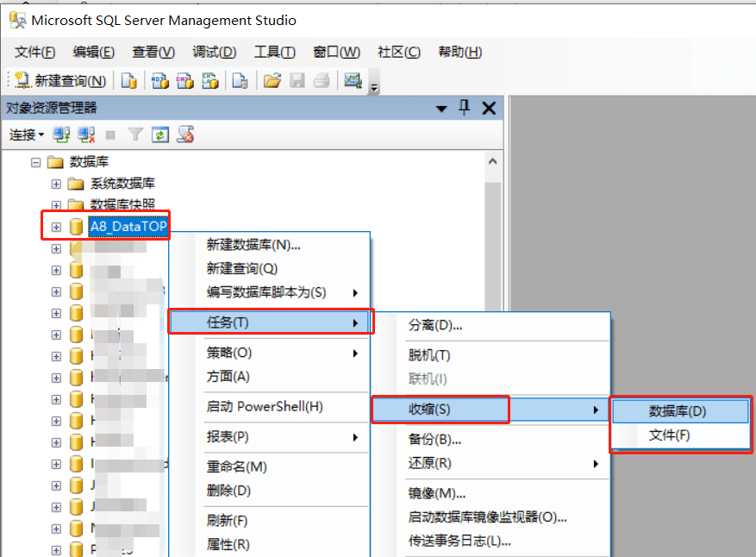Open the 查看(V) menu
The height and width of the screenshot is (557, 756).
point(153,52)
